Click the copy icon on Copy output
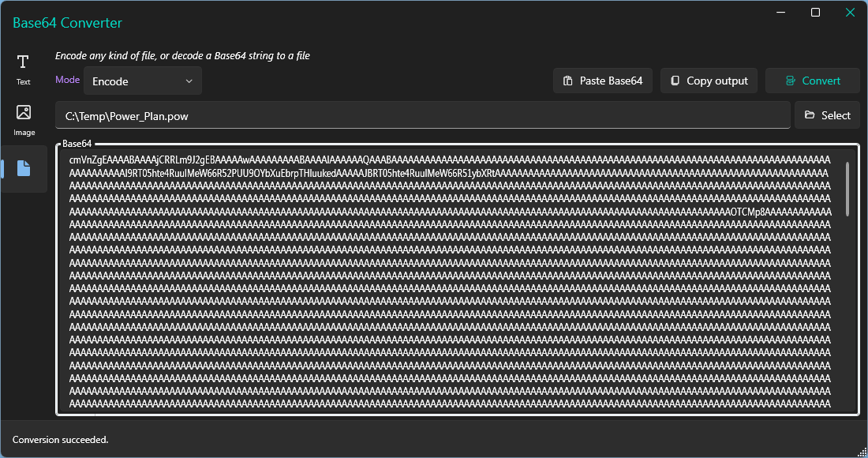 point(675,81)
